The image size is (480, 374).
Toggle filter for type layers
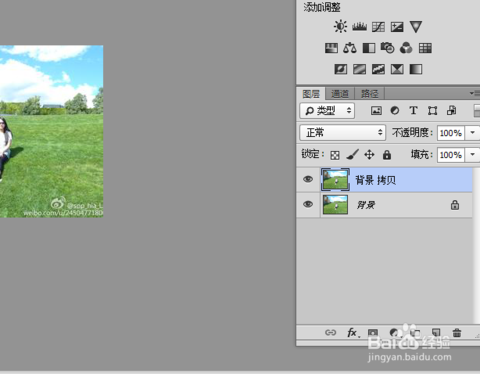pos(413,111)
